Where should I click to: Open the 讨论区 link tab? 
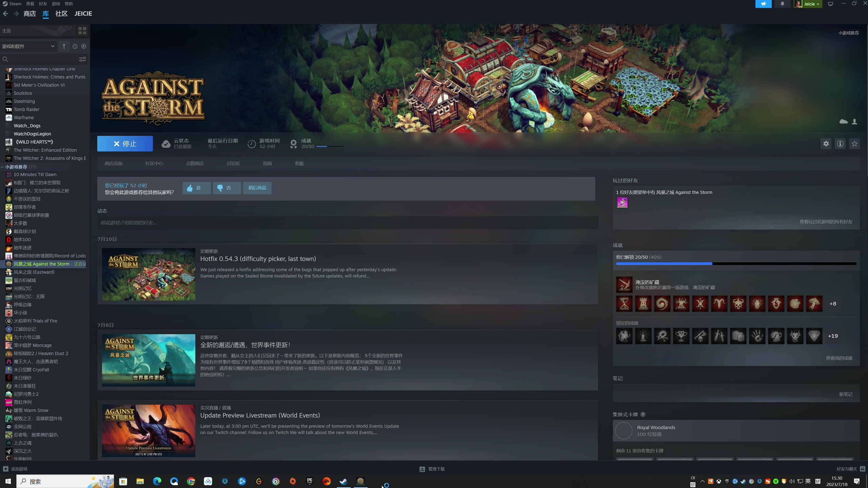point(233,164)
